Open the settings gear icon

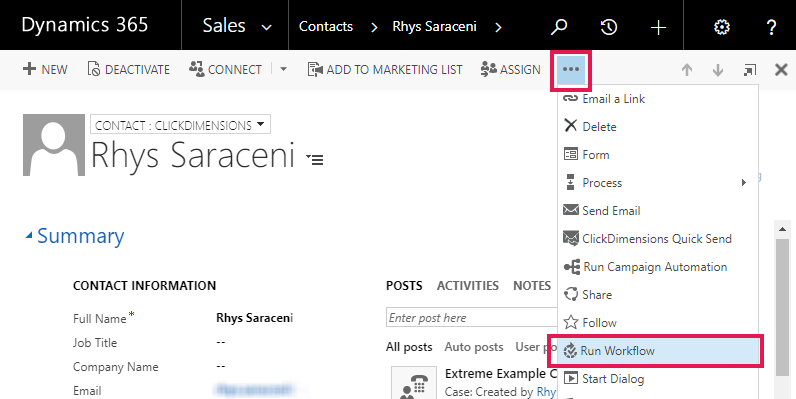[x=722, y=26]
